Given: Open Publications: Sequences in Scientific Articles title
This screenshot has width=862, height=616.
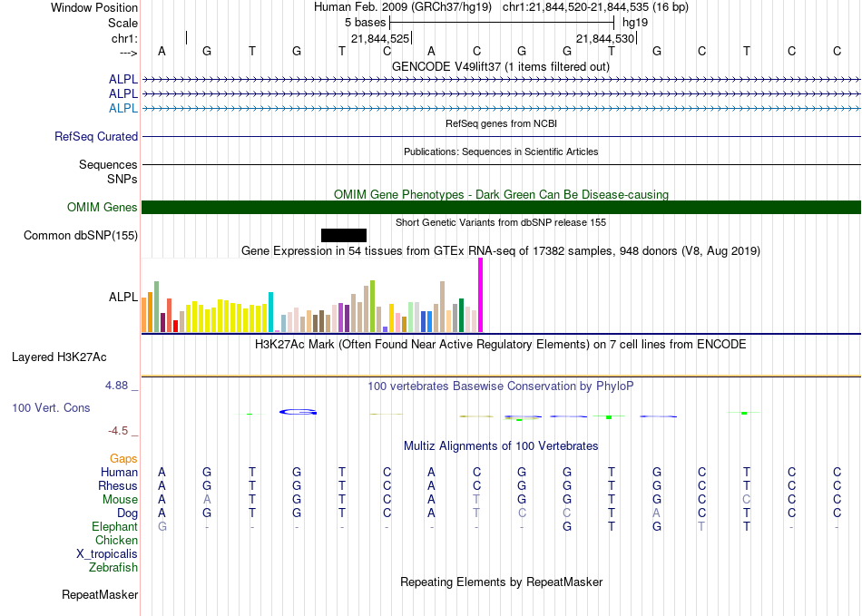Looking at the screenshot, I should point(501,152).
